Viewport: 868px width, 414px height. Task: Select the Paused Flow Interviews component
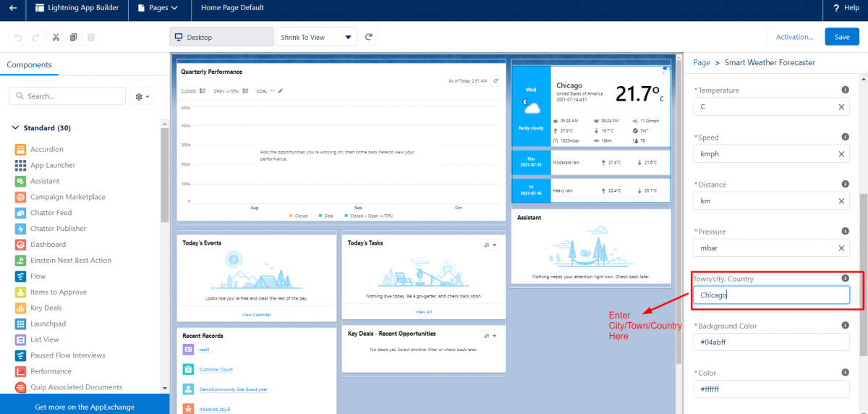60,355
